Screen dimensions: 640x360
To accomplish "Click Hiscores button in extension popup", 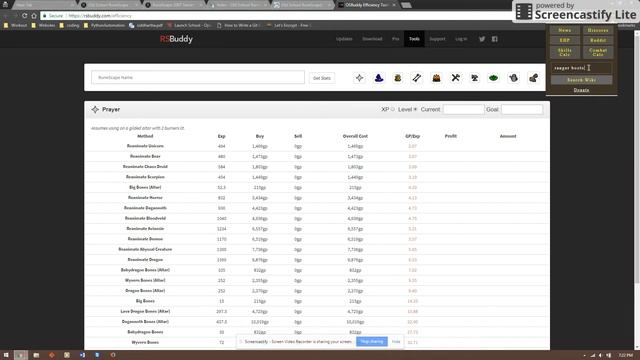I will (598, 30).
